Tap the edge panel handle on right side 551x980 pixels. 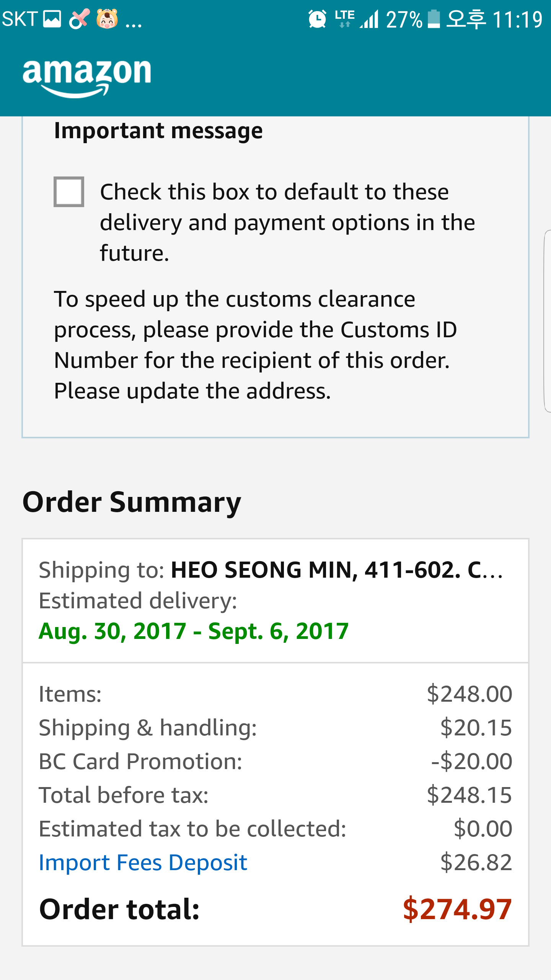pyautogui.click(x=547, y=321)
